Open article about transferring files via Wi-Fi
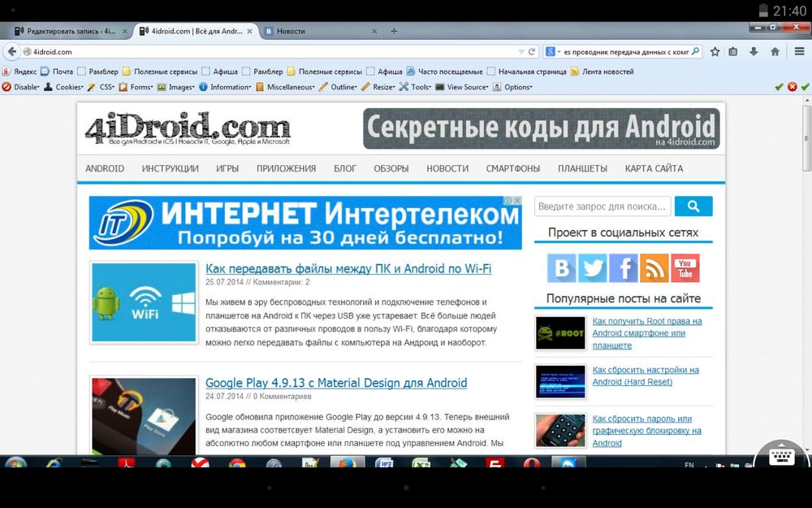The image size is (812, 508). pos(348,268)
